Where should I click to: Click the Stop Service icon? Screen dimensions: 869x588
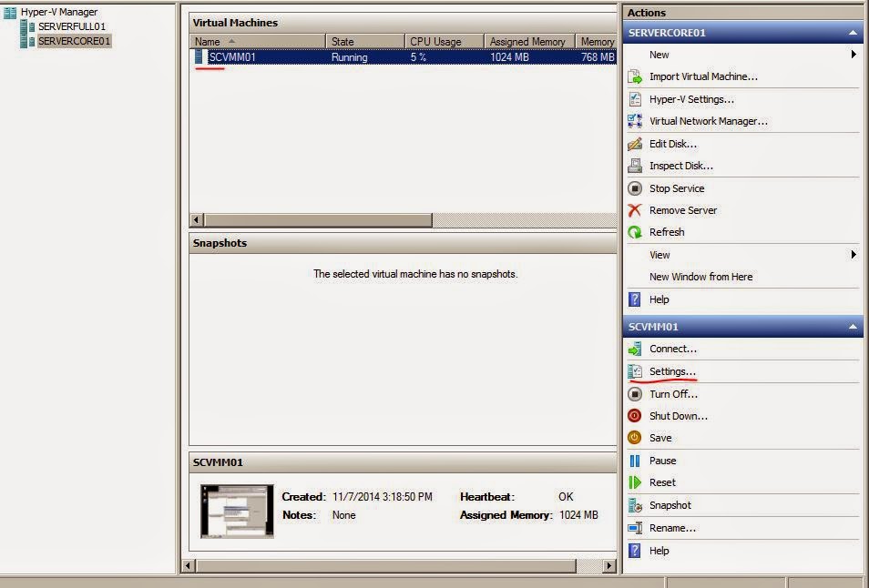635,188
